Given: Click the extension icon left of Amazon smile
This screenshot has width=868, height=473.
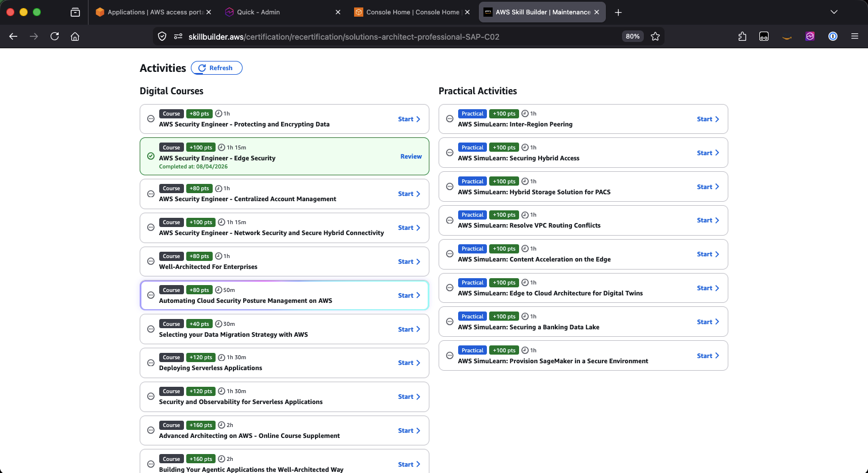Looking at the screenshot, I should (764, 36).
